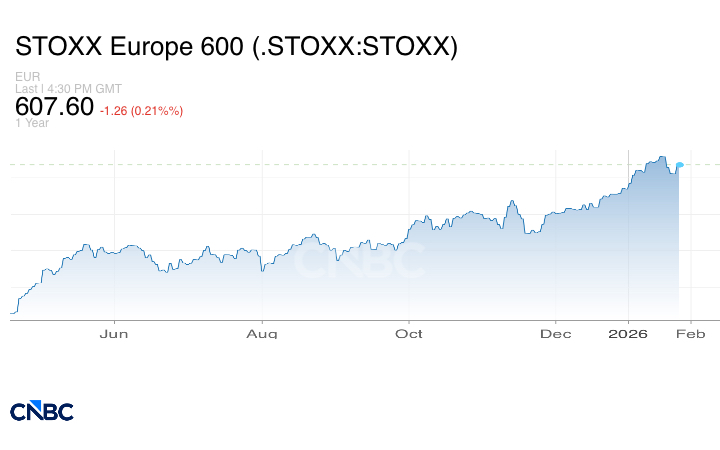Click the chart's starting point at far left

tap(11, 313)
